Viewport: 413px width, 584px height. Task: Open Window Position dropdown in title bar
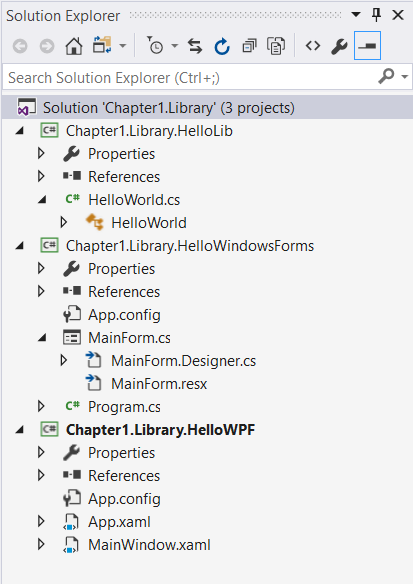coord(356,15)
